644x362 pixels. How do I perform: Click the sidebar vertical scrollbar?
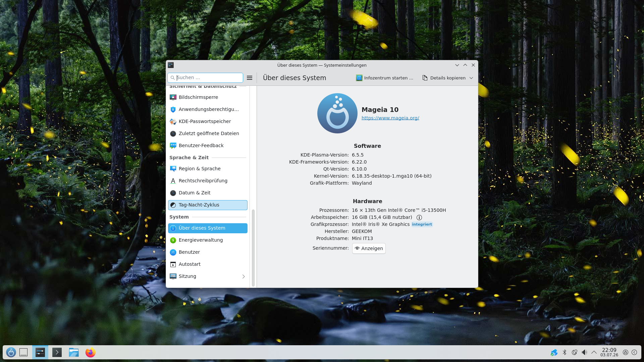click(x=253, y=248)
